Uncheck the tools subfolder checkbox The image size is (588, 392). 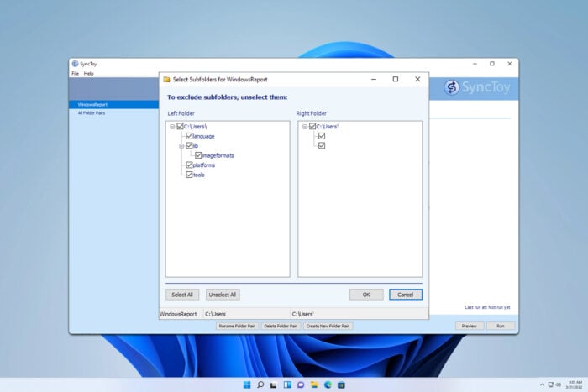[x=189, y=175]
